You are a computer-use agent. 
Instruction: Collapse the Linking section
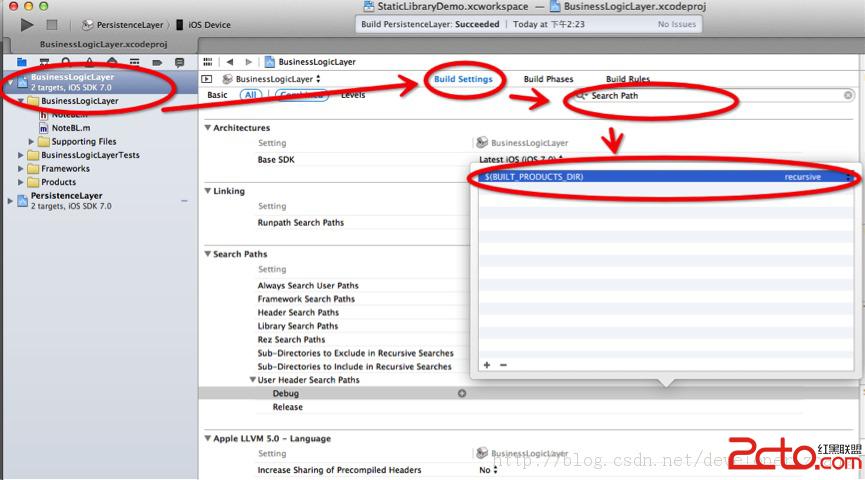(207, 191)
